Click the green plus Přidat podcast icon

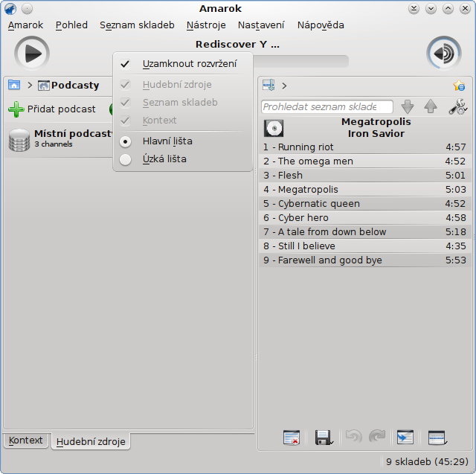point(16,109)
